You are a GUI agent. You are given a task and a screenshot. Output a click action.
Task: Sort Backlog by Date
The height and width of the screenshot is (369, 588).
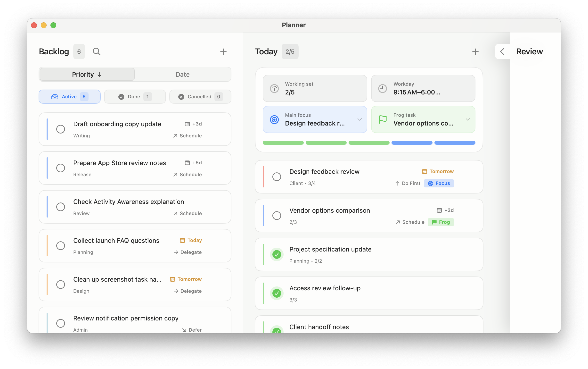183,75
